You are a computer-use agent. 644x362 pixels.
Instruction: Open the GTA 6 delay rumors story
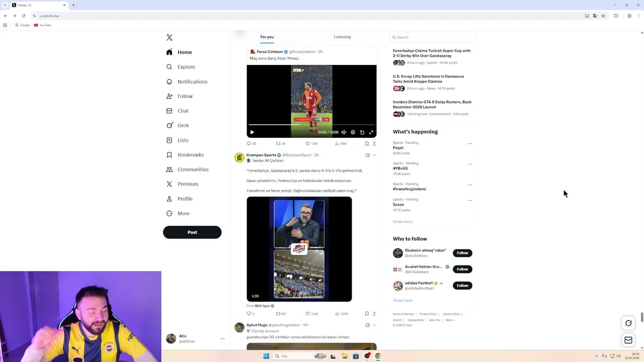tap(432, 105)
